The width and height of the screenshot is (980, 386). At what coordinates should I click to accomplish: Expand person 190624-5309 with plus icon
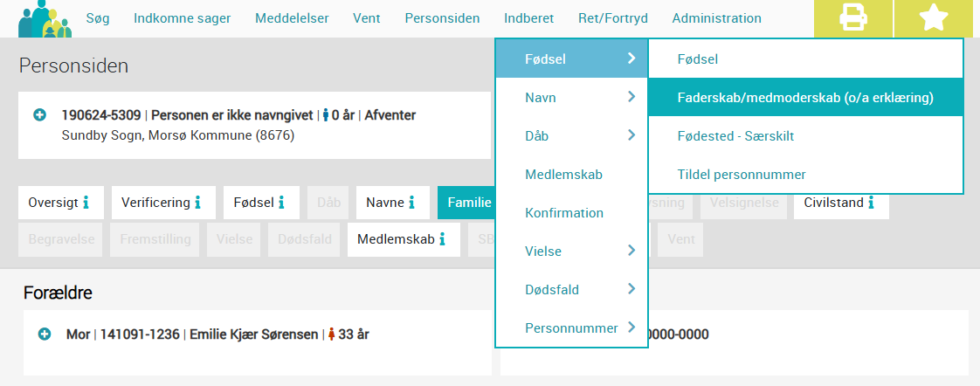(x=40, y=115)
